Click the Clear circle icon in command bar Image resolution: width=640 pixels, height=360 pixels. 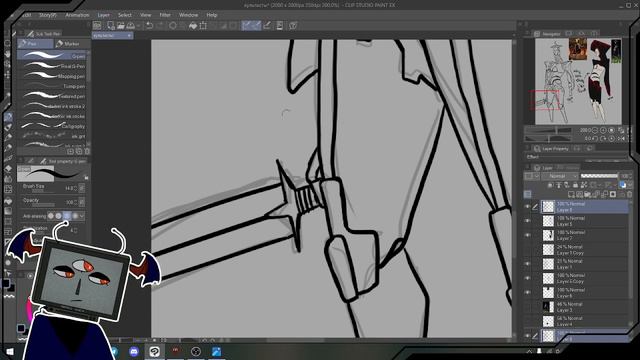pyautogui.click(x=173, y=26)
